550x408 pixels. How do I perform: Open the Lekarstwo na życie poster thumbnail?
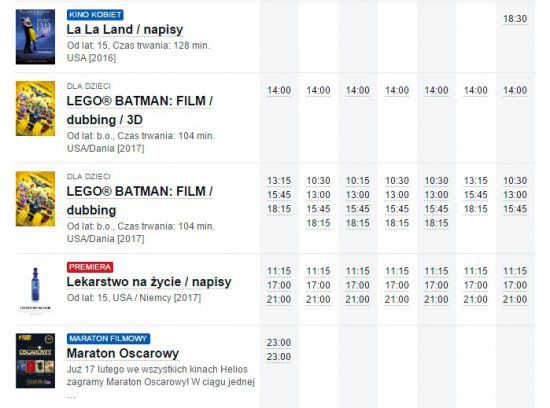(x=35, y=289)
